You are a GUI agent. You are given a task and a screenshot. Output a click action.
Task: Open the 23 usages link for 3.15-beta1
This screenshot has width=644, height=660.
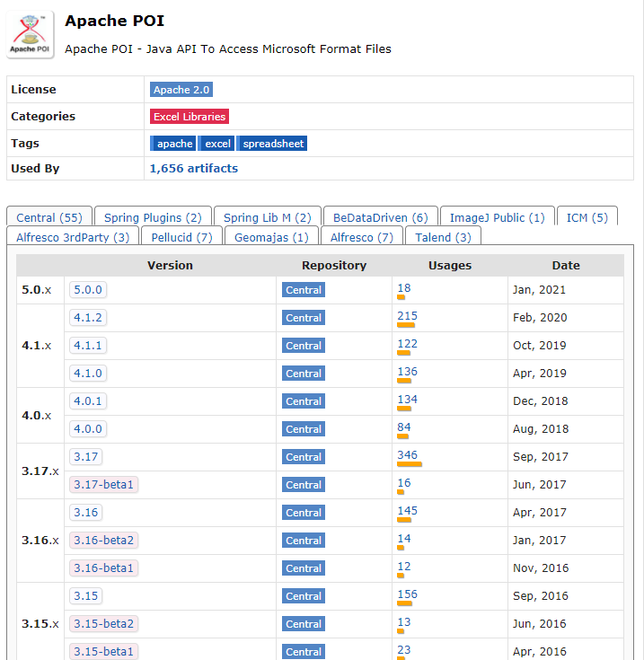403,649
